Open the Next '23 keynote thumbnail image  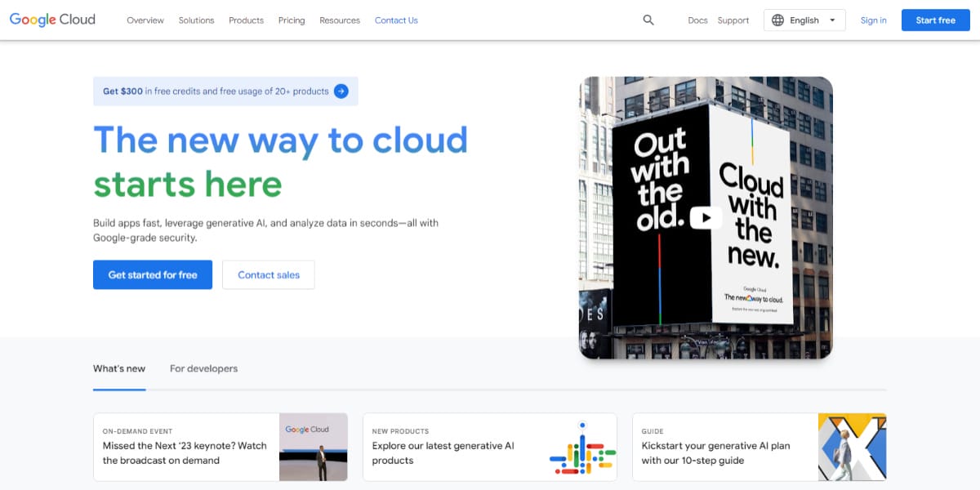[x=313, y=447]
